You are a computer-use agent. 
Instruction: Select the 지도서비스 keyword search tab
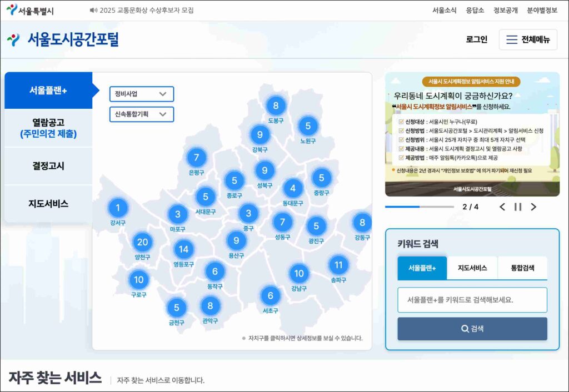click(x=472, y=268)
